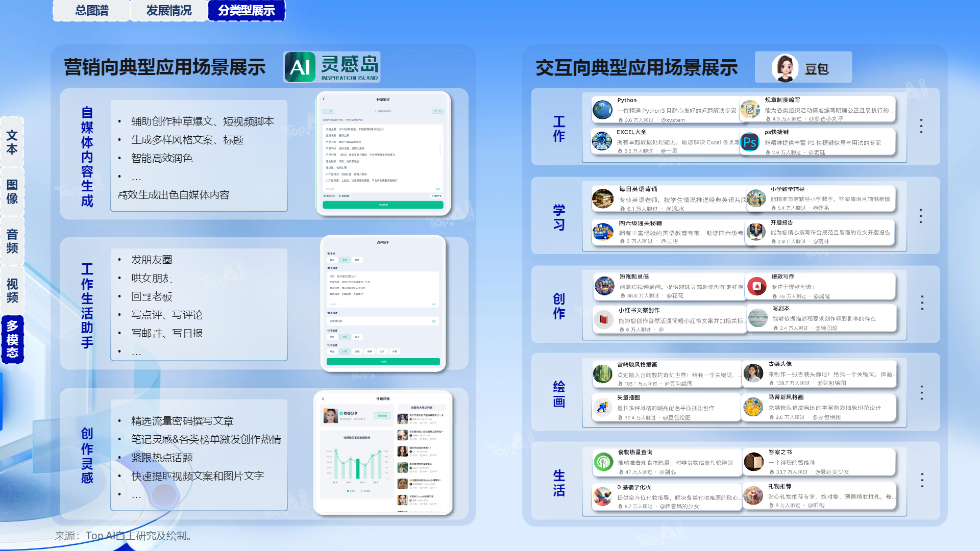Click the 小学数学辅导 icon
The width and height of the screenshot is (980, 551).
click(x=756, y=198)
